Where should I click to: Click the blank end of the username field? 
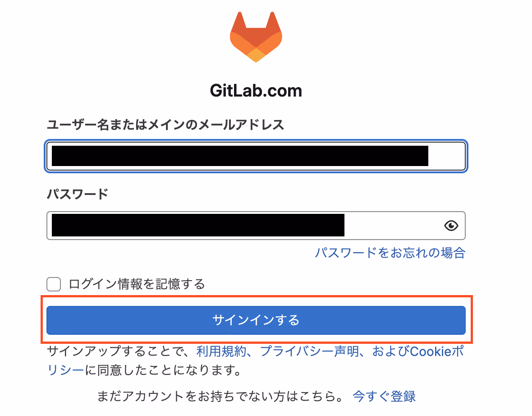[x=446, y=156]
